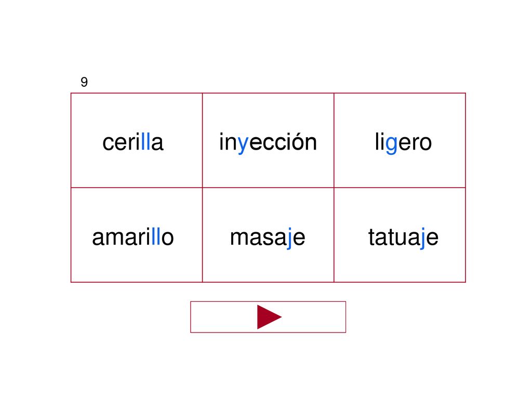
Task: Tap the black letters "ección" in inyección
Action: 283,141
